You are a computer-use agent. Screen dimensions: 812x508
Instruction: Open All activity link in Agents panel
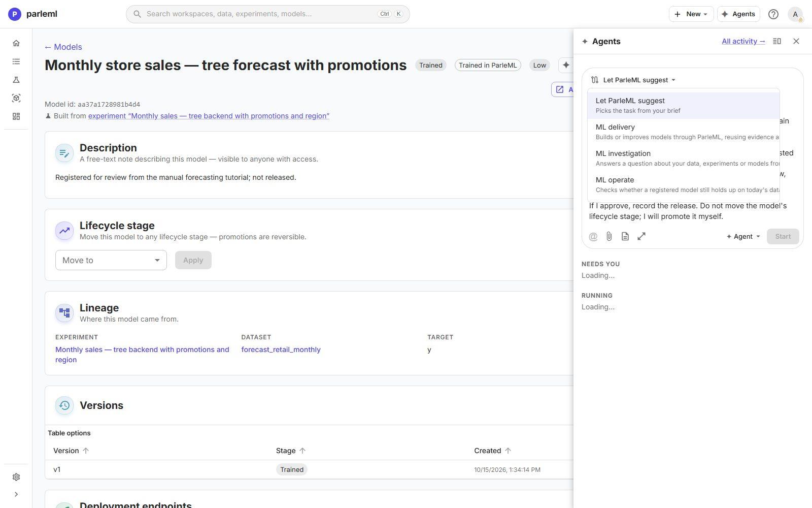pos(743,41)
